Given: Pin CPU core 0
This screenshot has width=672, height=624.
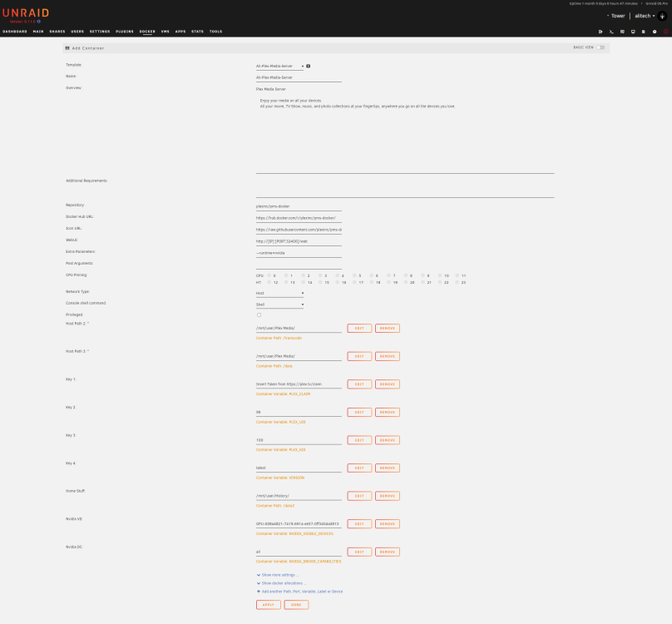Looking at the screenshot, I should (x=269, y=275).
